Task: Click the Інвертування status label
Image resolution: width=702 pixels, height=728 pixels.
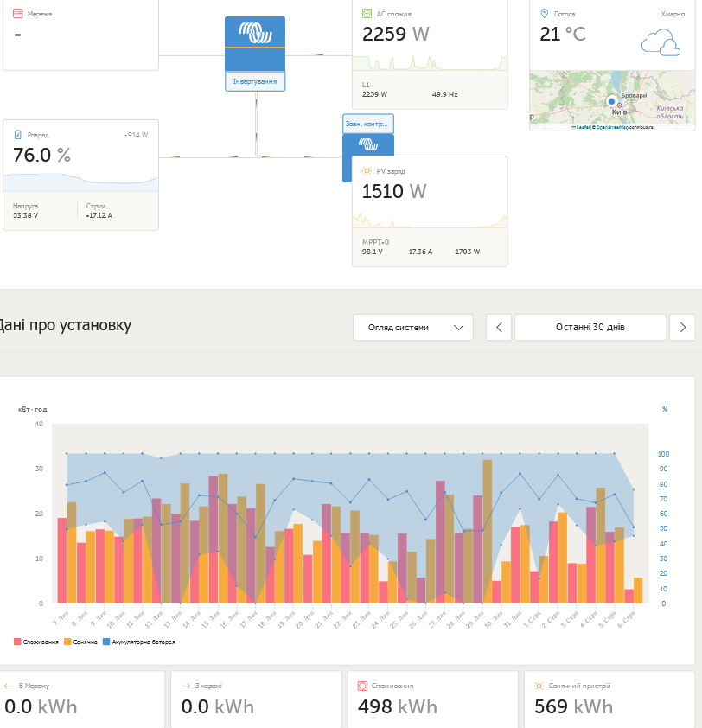Action: pyautogui.click(x=255, y=81)
